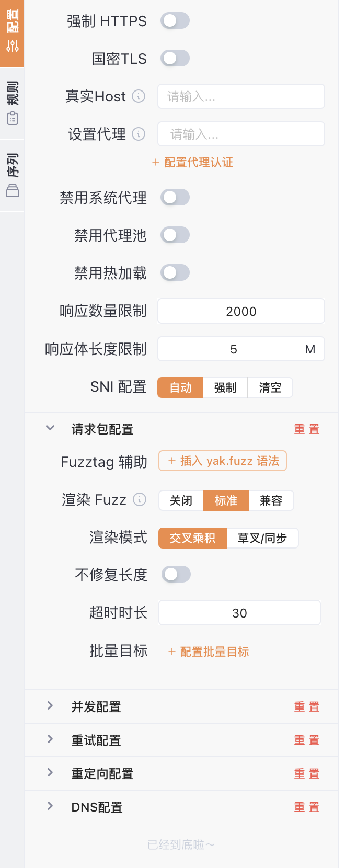This screenshot has width=345, height=868.
Task: Reset the 请求包配置 section via 重置
Action: click(306, 429)
